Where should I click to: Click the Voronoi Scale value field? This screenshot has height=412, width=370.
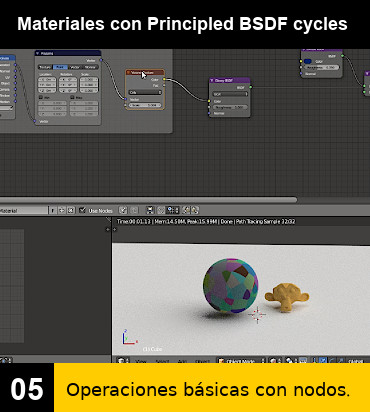(x=145, y=105)
